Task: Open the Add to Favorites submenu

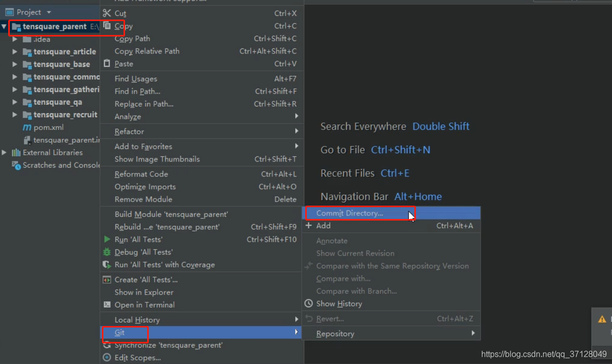Action: pyautogui.click(x=201, y=146)
